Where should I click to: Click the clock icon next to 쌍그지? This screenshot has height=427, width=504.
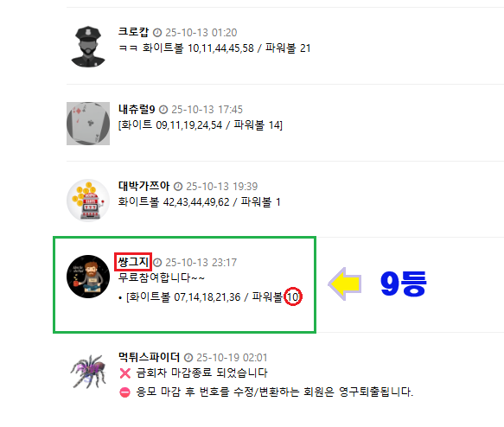click(x=157, y=263)
